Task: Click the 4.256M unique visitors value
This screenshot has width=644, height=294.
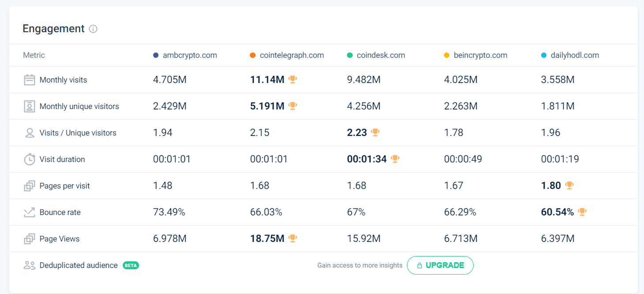Action: pyautogui.click(x=364, y=106)
